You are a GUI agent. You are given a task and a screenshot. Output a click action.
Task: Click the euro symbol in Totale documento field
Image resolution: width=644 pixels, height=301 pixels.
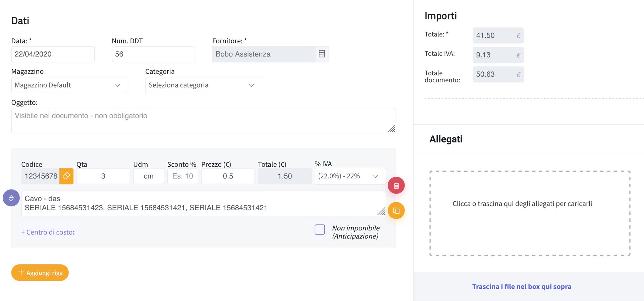[x=518, y=75]
